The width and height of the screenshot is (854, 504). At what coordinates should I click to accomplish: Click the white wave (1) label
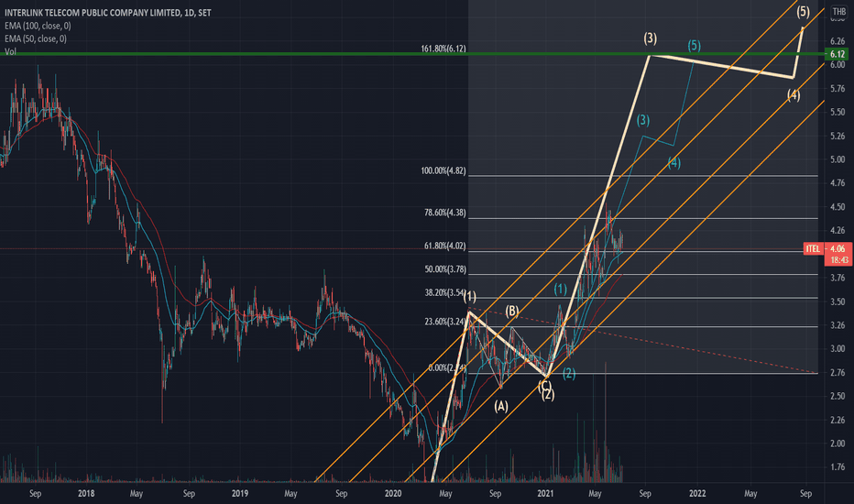[469, 296]
